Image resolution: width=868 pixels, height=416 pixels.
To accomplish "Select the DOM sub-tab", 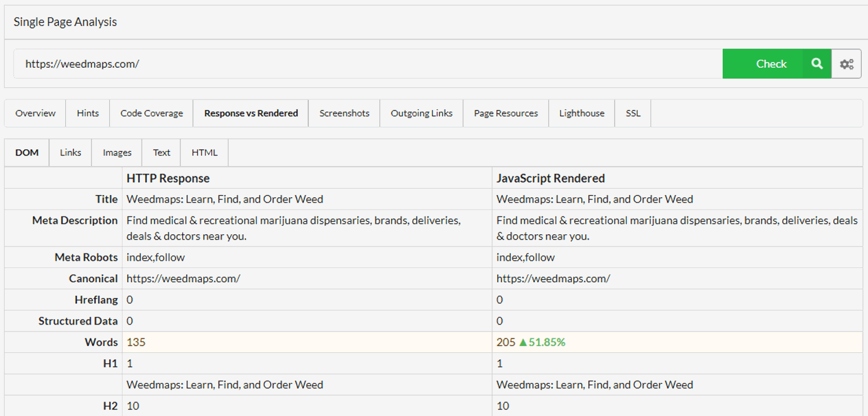I will click(27, 152).
